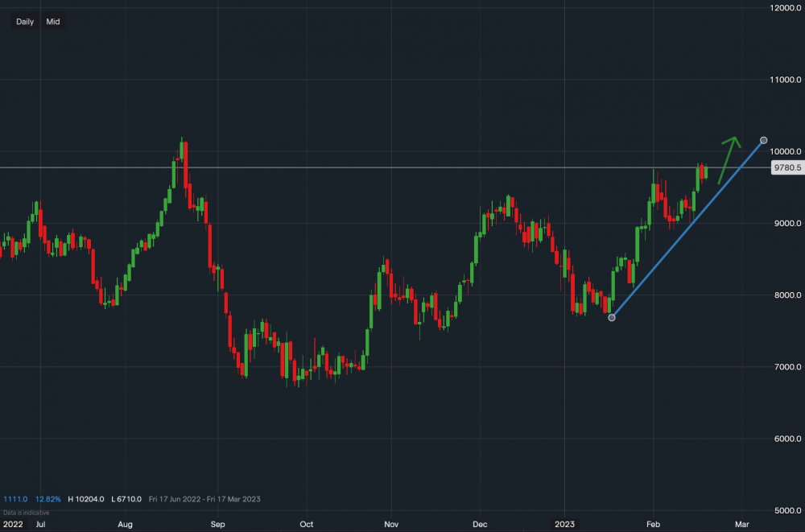The image size is (805, 532).
Task: Click the date range Fri 17 Jun 2022 text
Action: (176, 499)
